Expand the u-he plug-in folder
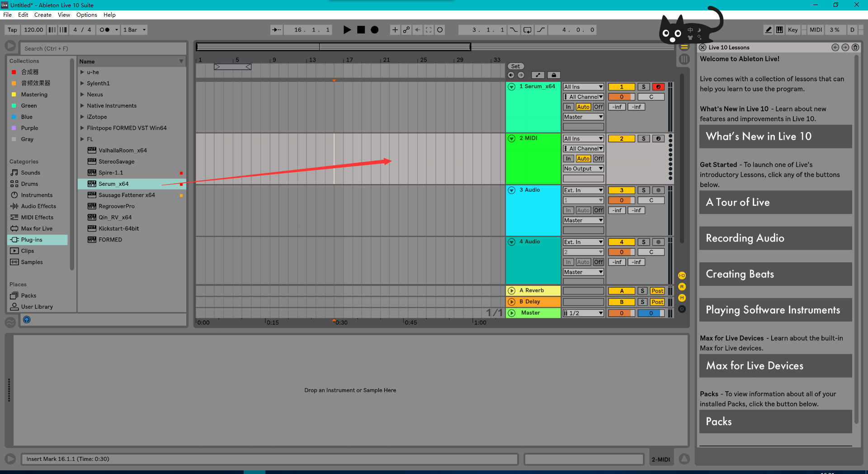Screen dimensions: 868x474 coord(82,72)
